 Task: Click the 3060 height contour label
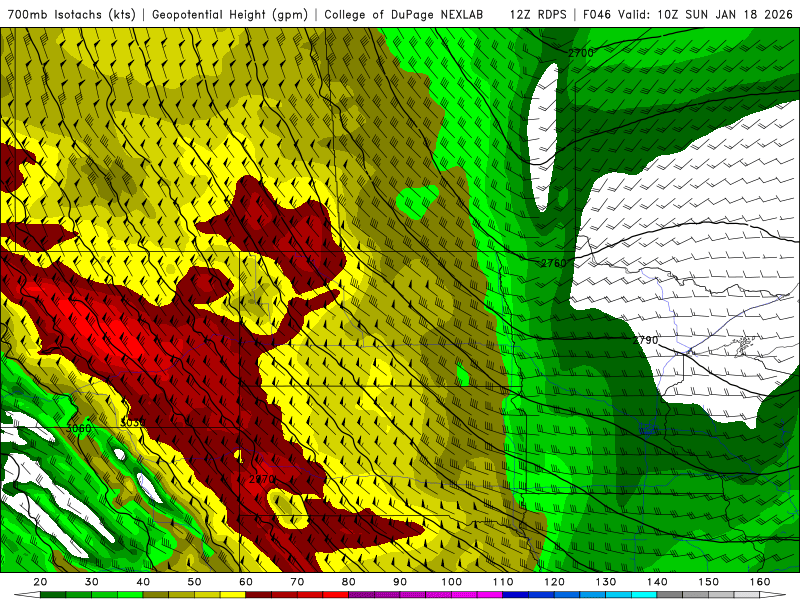(78, 429)
